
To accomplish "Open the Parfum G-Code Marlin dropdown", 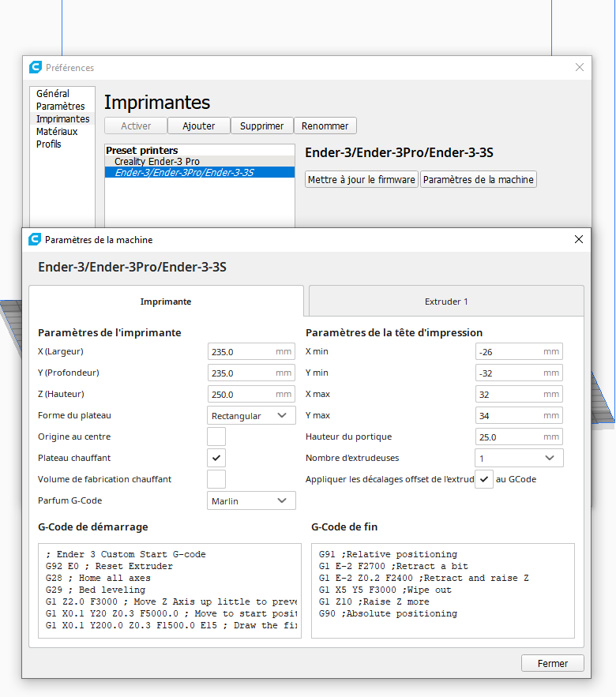I will (x=251, y=501).
